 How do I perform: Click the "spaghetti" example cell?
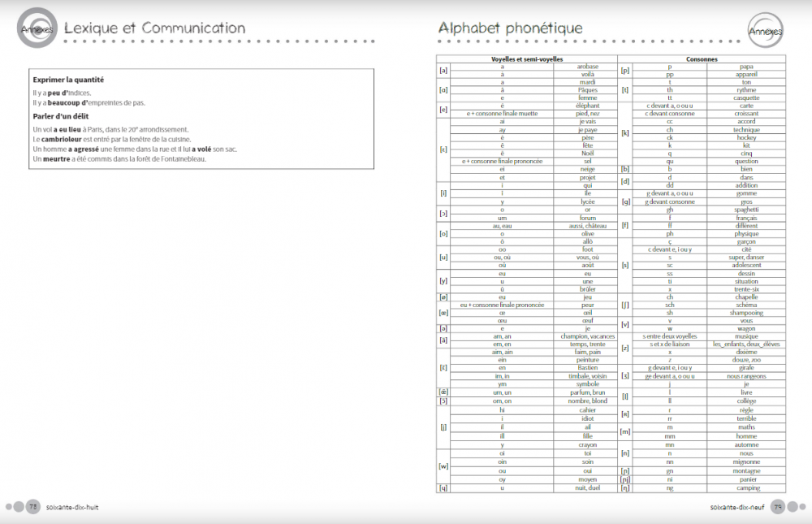(x=746, y=210)
